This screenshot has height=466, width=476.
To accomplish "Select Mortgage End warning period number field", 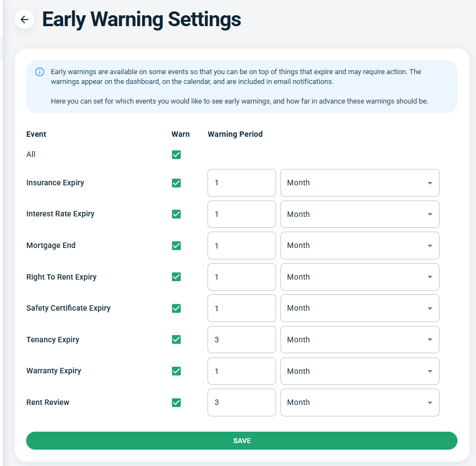I will point(242,245).
